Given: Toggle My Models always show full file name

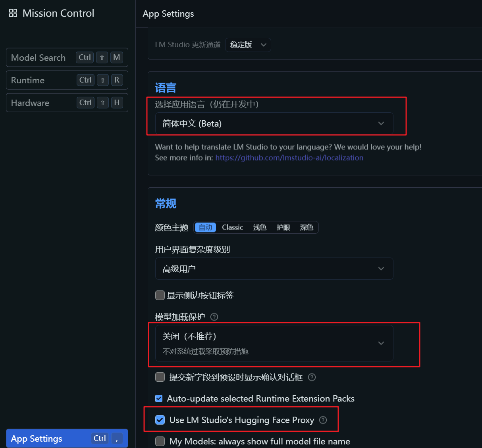Looking at the screenshot, I should point(160,441).
